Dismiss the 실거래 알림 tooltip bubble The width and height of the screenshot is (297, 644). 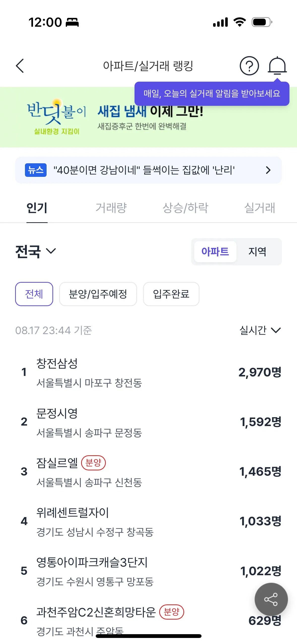pyautogui.click(x=212, y=94)
